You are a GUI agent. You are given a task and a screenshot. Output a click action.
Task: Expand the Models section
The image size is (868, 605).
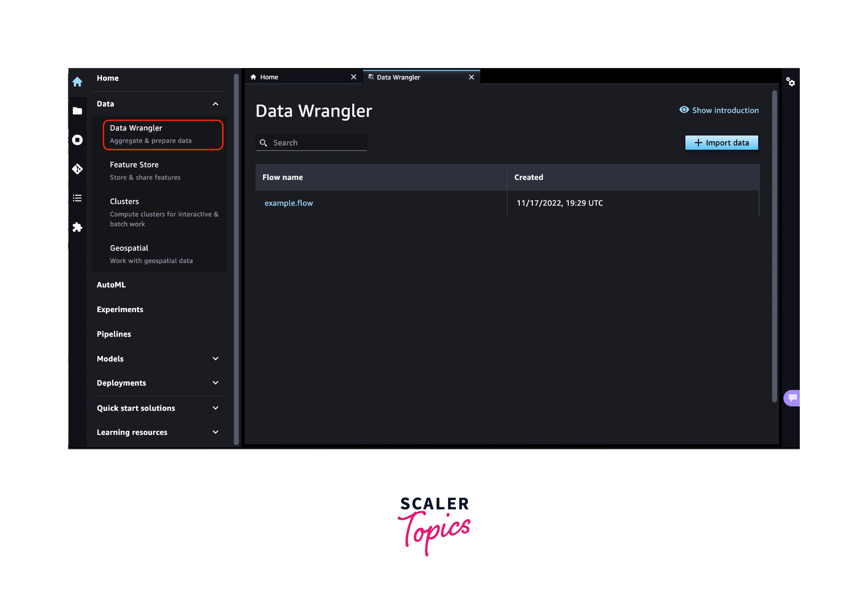click(x=216, y=359)
